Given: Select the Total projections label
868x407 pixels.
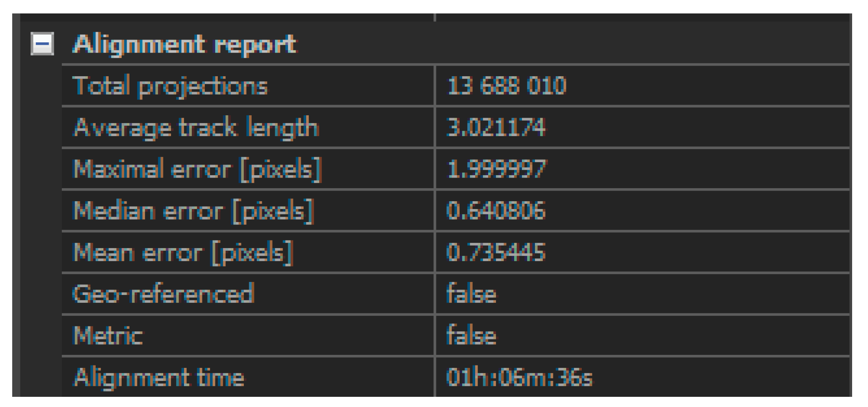Looking at the screenshot, I should click(170, 86).
